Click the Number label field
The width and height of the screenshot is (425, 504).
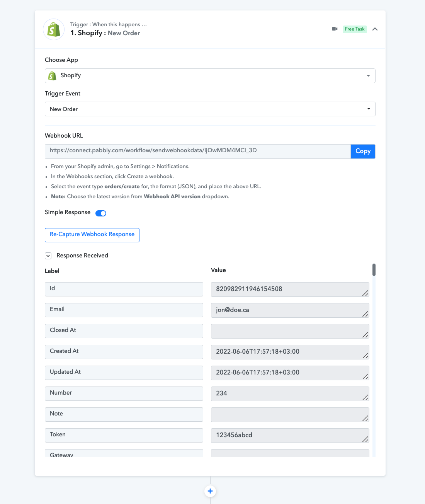tap(124, 393)
